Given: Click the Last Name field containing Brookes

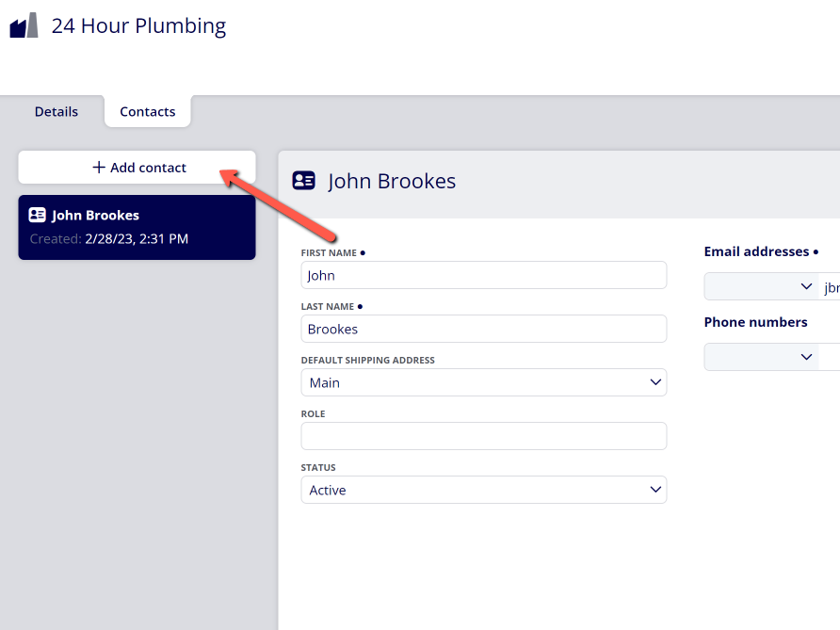Looking at the screenshot, I should click(x=484, y=329).
